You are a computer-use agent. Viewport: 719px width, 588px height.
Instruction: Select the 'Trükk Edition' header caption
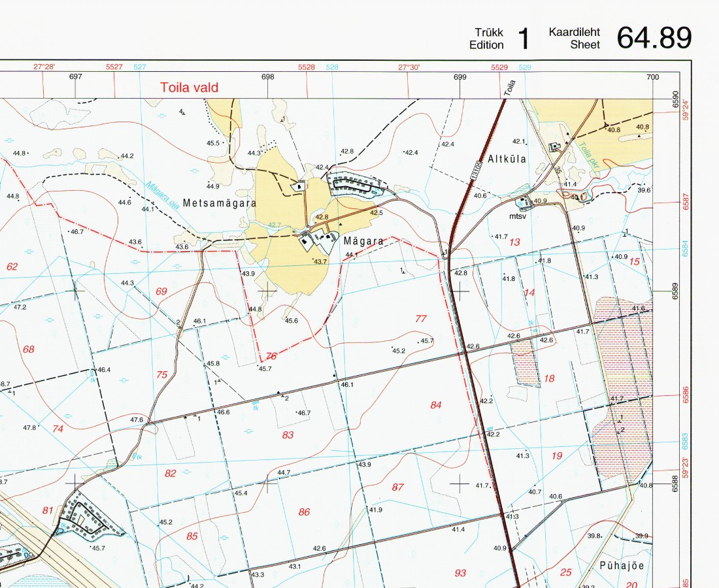pyautogui.click(x=486, y=39)
